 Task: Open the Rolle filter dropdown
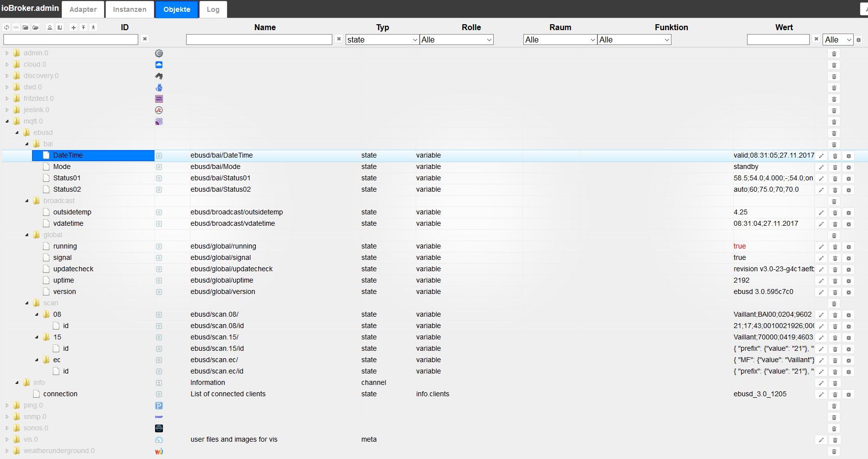click(456, 40)
